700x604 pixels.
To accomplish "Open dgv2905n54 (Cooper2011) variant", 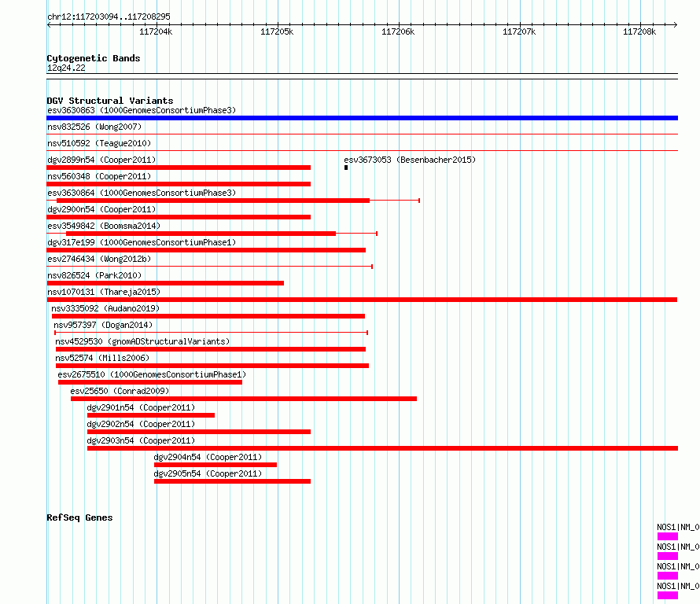I will tap(208, 473).
